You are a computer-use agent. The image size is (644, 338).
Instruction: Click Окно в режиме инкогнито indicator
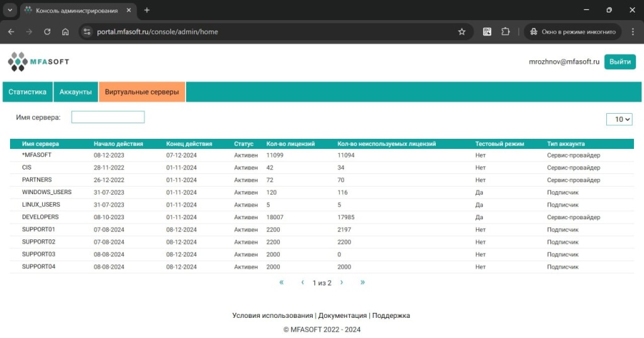click(572, 31)
